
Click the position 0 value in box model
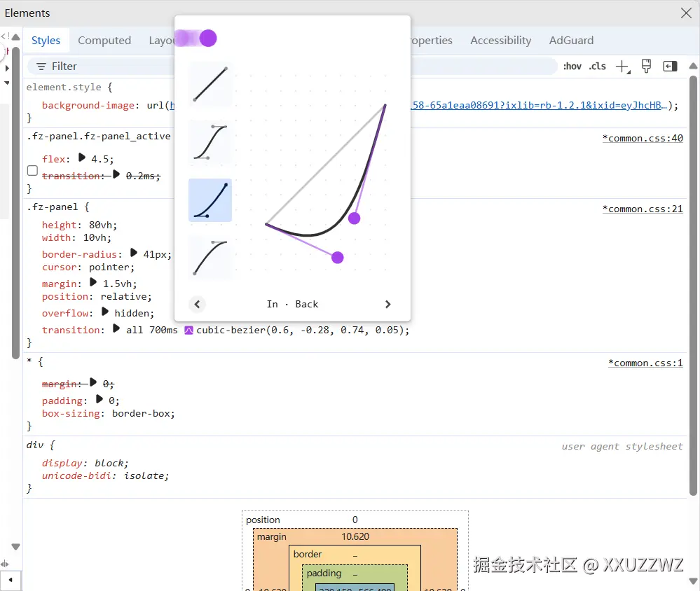coord(355,520)
